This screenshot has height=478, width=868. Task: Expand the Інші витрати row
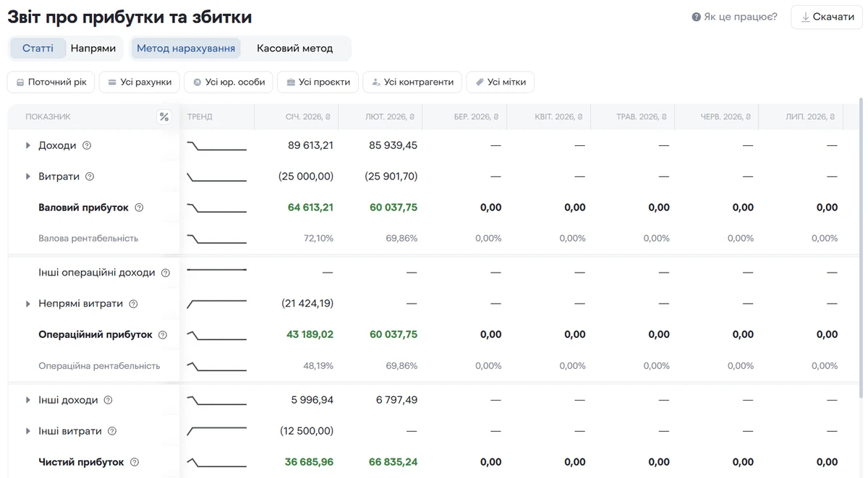pos(28,431)
